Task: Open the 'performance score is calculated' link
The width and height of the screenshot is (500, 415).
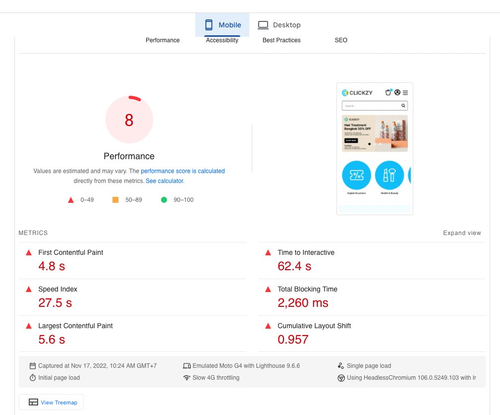Action: coord(183,171)
